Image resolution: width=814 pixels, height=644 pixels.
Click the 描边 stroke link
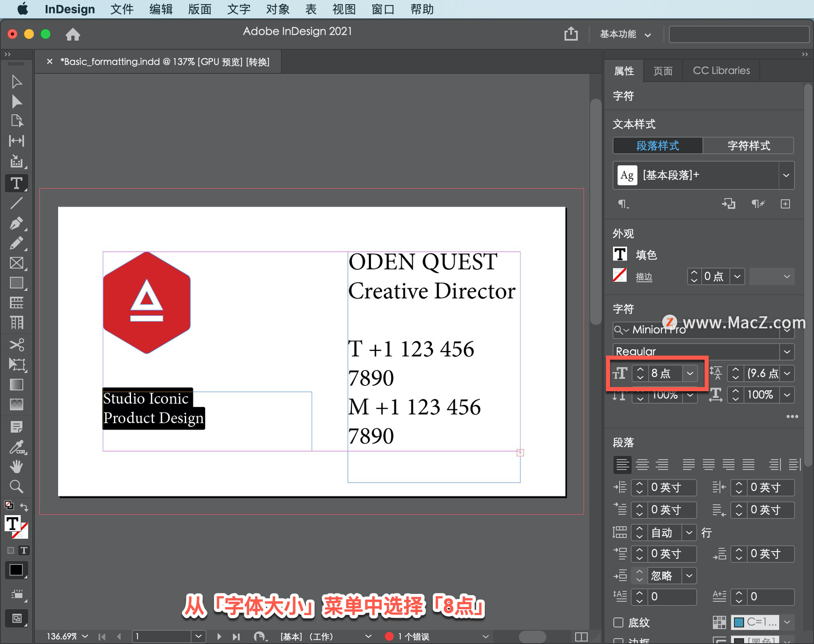tap(644, 277)
